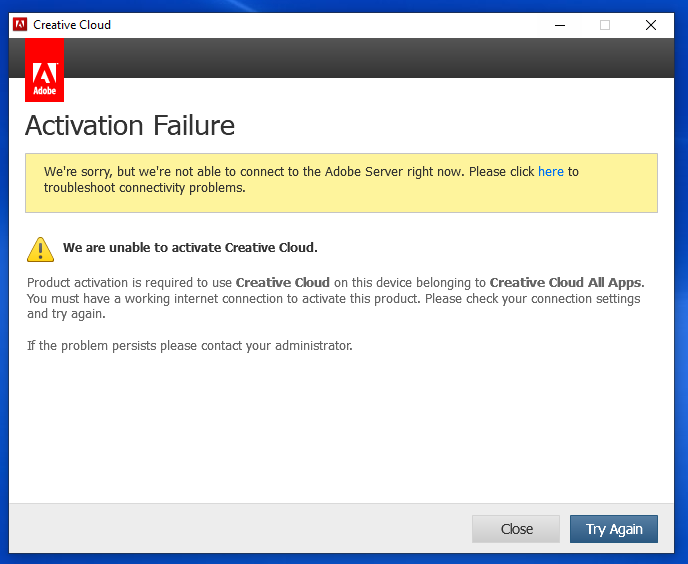
Task: Open the 'here' troubleshooting link
Action: 551,172
